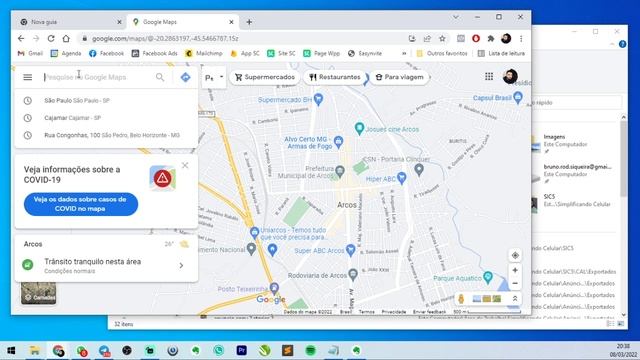Click the install app icon in address bar
Viewport: 640px width, 360px height.
(x=412, y=38)
